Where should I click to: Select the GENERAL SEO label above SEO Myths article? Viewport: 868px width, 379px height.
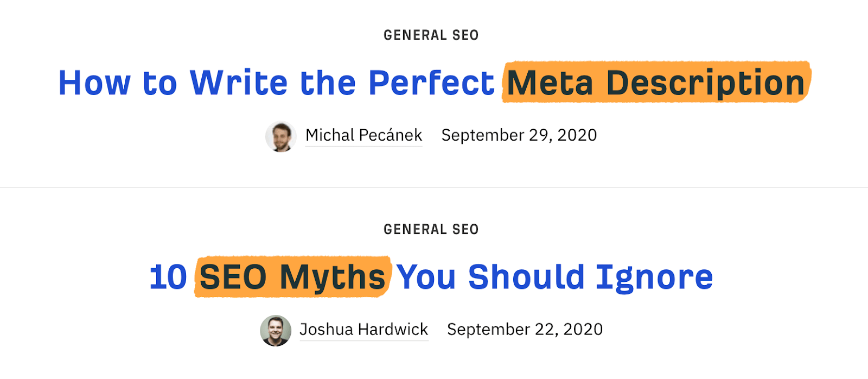coord(431,230)
